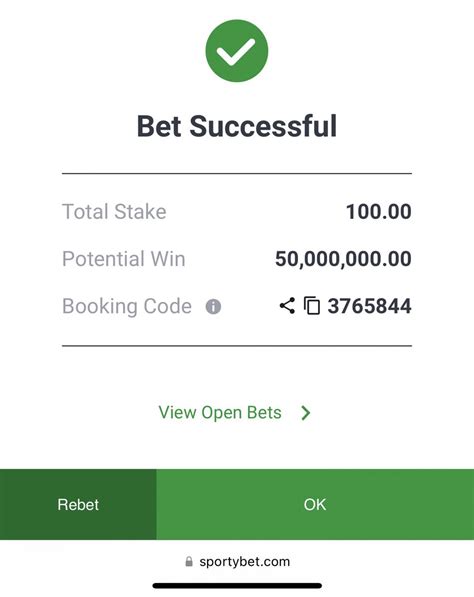This screenshot has width=474, height=597.
Task: Tap the Booking Code label
Action: pos(127,306)
